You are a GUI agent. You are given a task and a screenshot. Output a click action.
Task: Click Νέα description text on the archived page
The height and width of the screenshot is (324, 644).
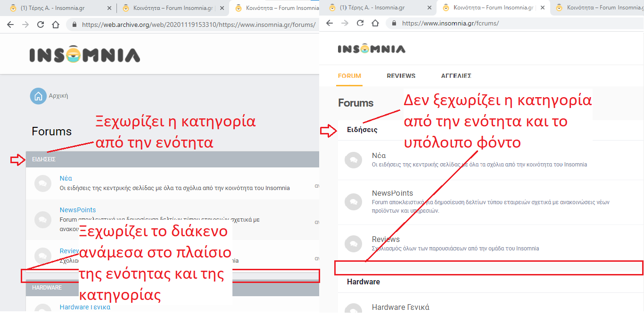tap(174, 188)
